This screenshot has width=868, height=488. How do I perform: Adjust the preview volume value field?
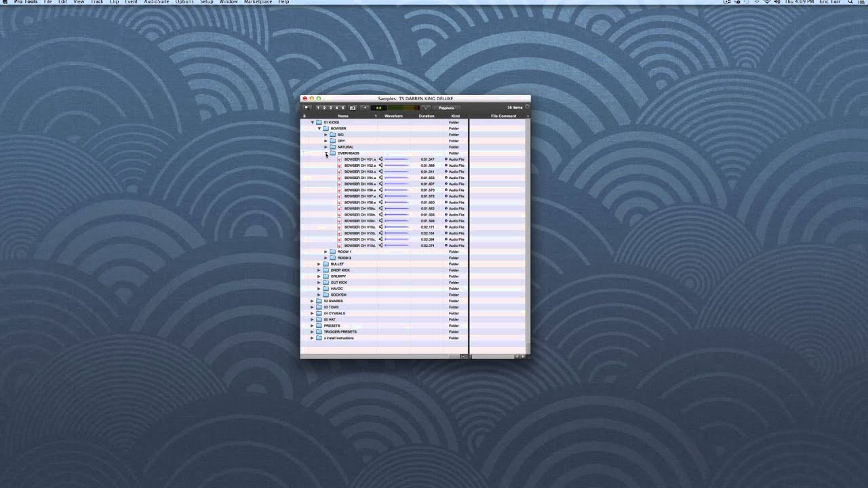[x=378, y=108]
